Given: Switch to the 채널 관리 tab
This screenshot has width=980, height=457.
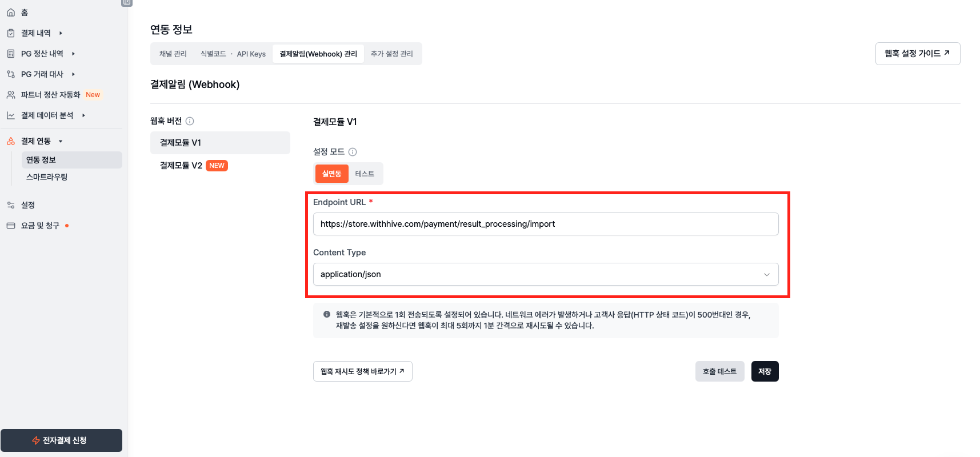Looking at the screenshot, I should click(173, 54).
